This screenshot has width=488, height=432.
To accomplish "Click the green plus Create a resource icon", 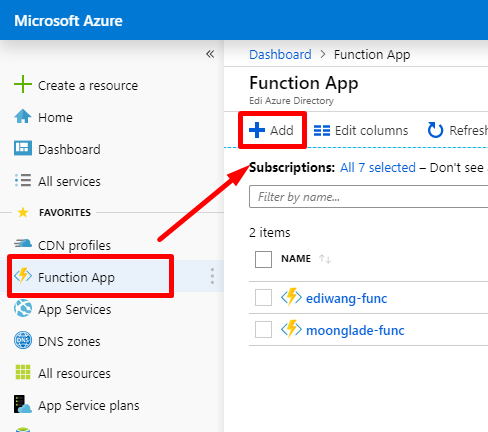I will 23,84.
